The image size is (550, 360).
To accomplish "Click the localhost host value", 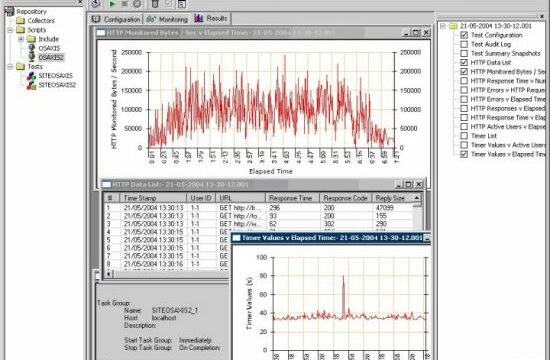I will pos(164,318).
